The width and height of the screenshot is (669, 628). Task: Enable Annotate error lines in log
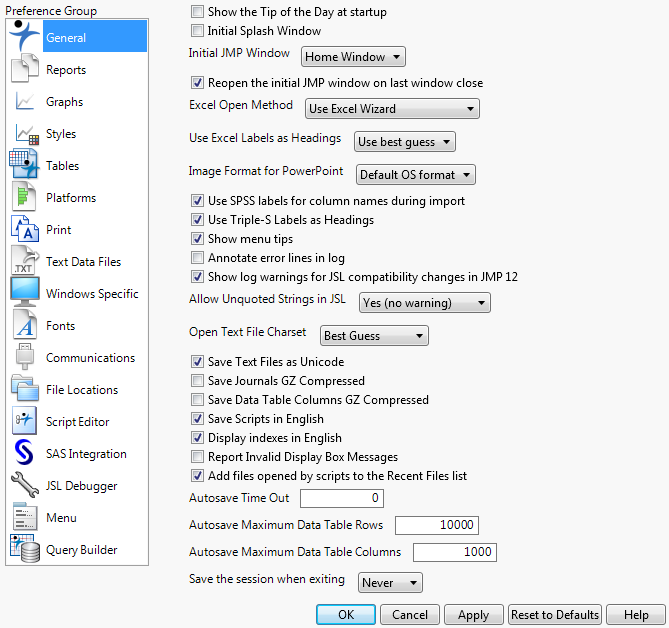197,258
